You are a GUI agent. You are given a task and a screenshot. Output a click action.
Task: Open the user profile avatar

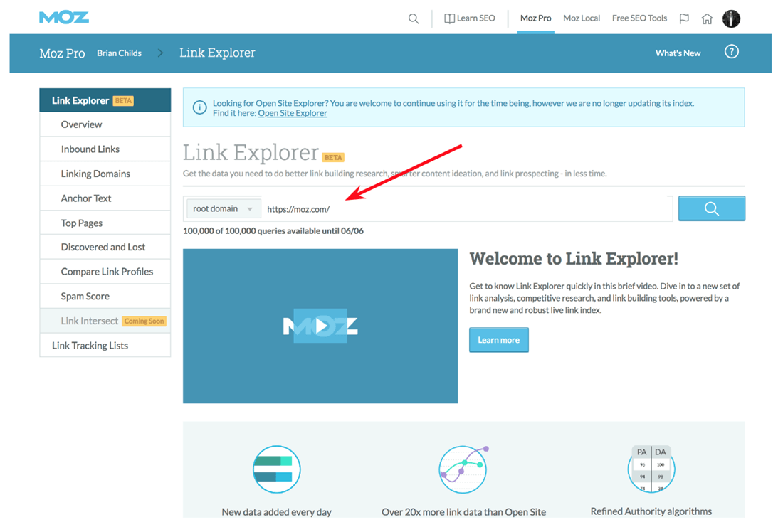731,19
